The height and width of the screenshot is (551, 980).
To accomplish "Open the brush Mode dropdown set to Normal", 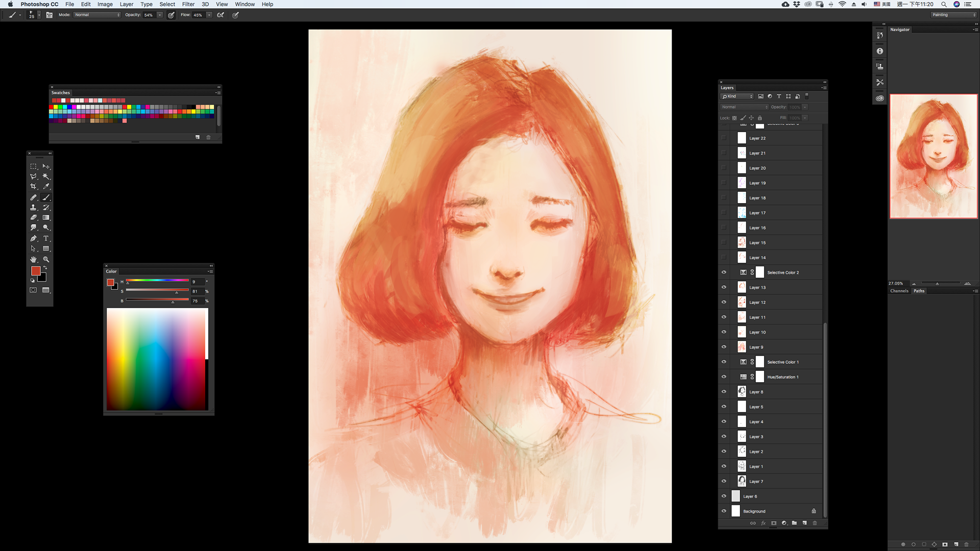I will pyautogui.click(x=97, y=15).
